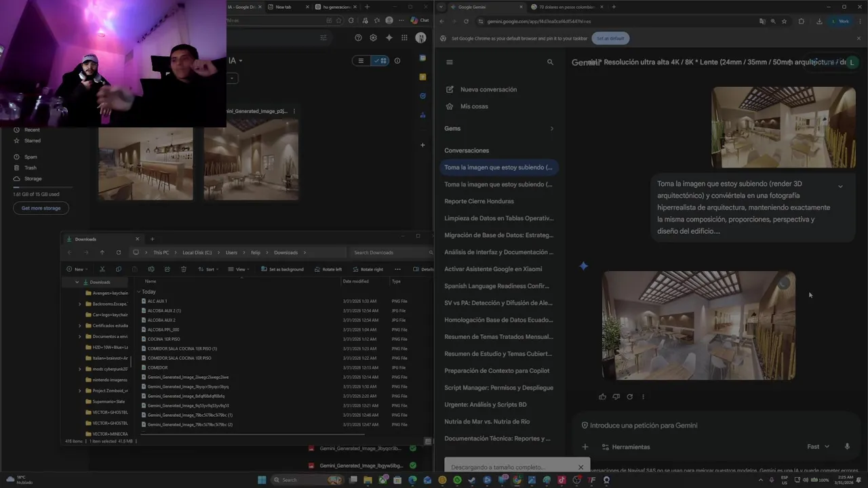Viewport: 868px width, 488px height.
Task: Switch Google Drive to list view
Action: [x=361, y=61]
